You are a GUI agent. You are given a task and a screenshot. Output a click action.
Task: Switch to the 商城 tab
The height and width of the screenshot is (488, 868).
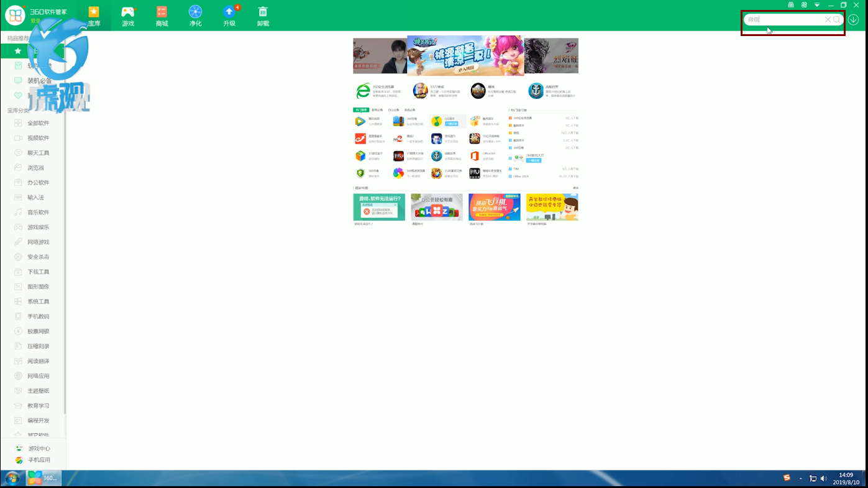(162, 16)
